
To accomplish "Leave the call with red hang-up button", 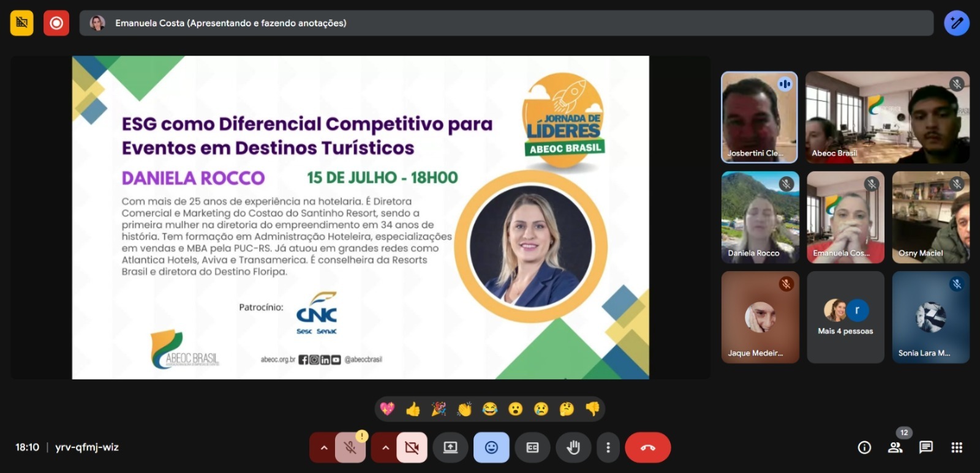I will pyautogui.click(x=648, y=448).
